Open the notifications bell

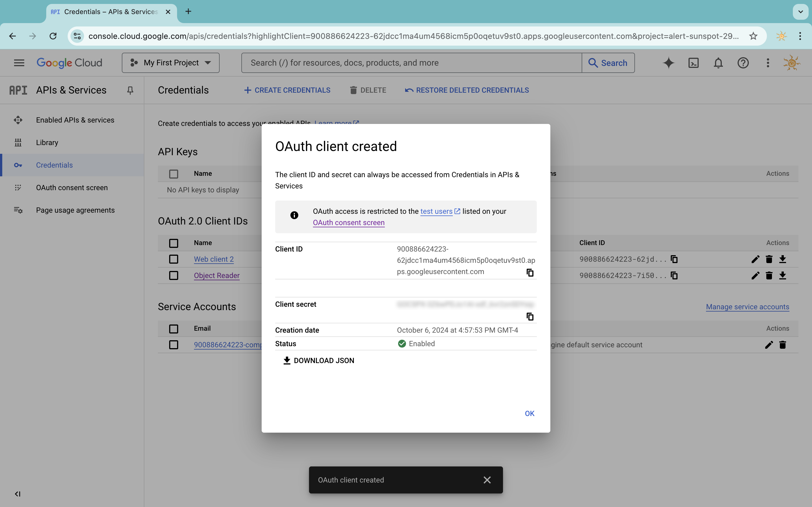coord(718,63)
